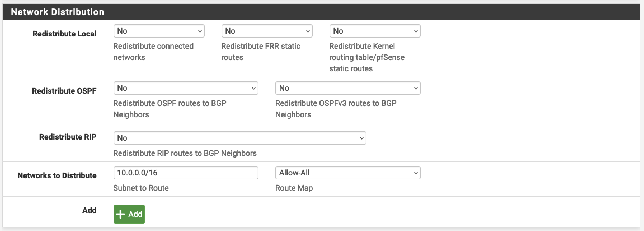The height and width of the screenshot is (231, 644).
Task: Open the Redistribute Kernel routing table dropdown
Action: (375, 31)
